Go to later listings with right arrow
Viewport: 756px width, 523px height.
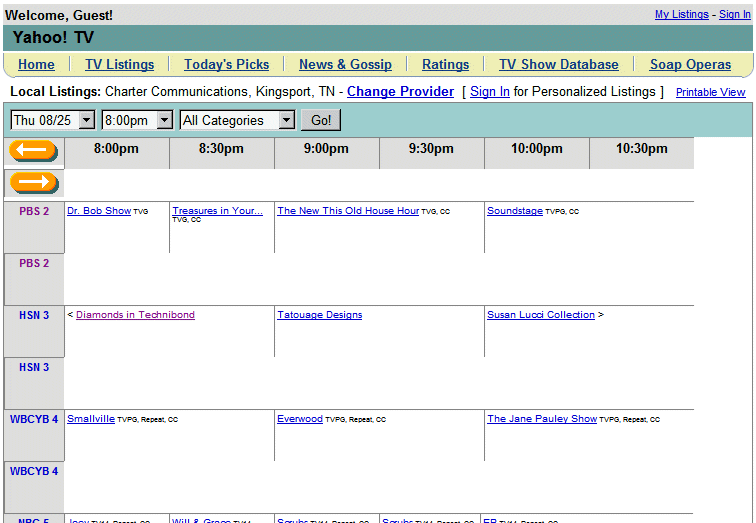tap(34, 182)
